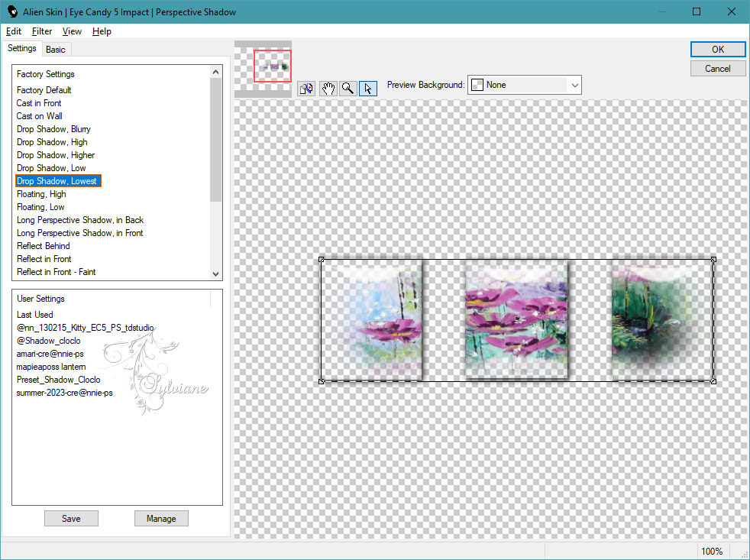Click the 100% zoom level in status bar
Screen dimensions: 750x560
[x=712, y=552]
